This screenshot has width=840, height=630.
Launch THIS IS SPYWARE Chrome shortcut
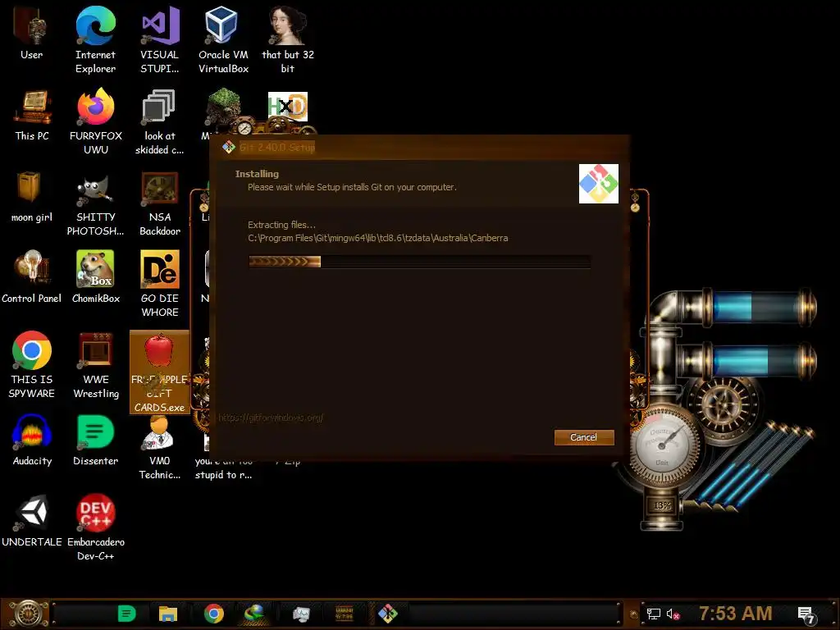(32, 365)
